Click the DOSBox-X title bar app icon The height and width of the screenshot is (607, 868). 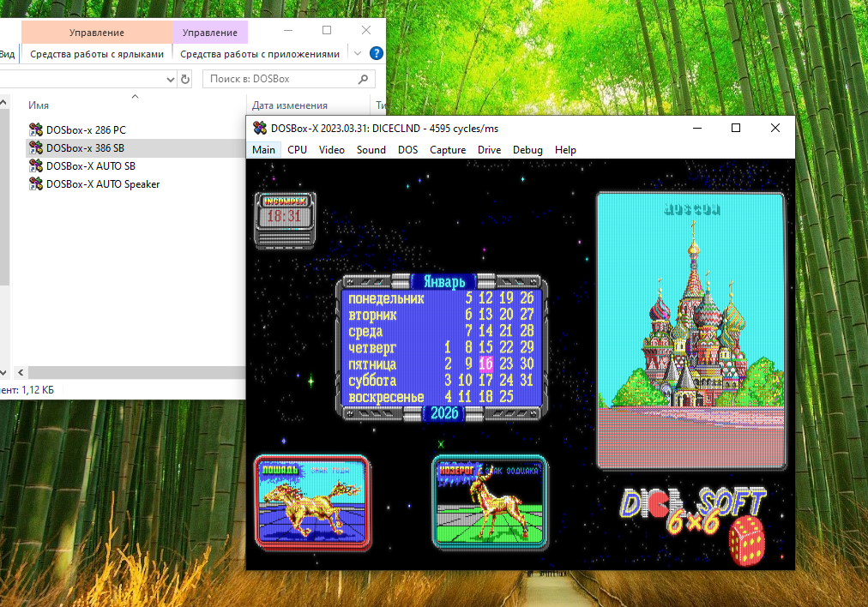pos(260,128)
